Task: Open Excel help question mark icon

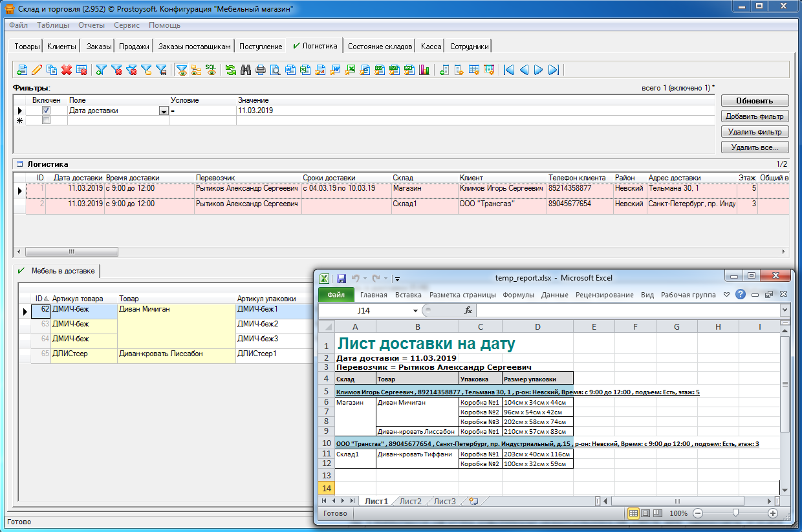Action: pyautogui.click(x=741, y=295)
